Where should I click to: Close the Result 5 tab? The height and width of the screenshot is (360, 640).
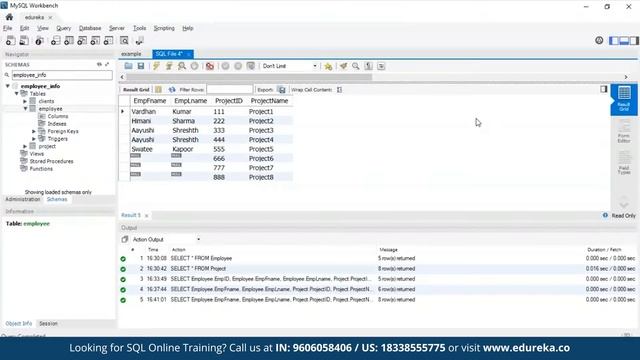tap(147, 216)
